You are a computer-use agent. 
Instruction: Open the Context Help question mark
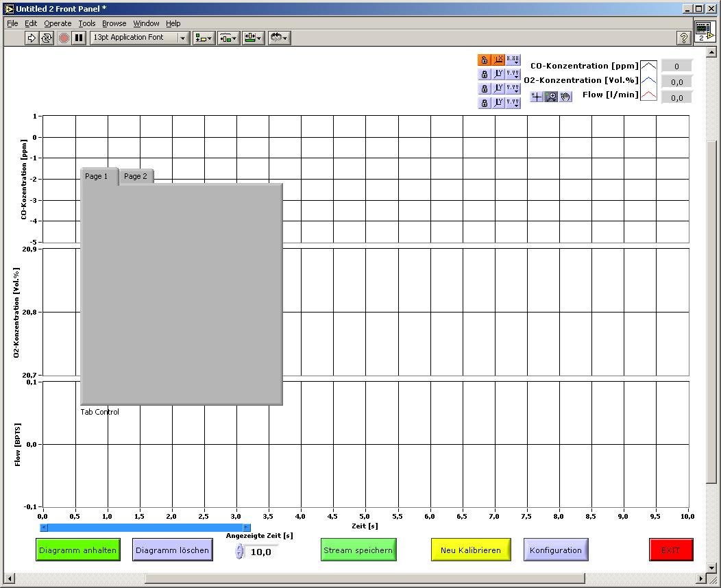pyautogui.click(x=684, y=38)
